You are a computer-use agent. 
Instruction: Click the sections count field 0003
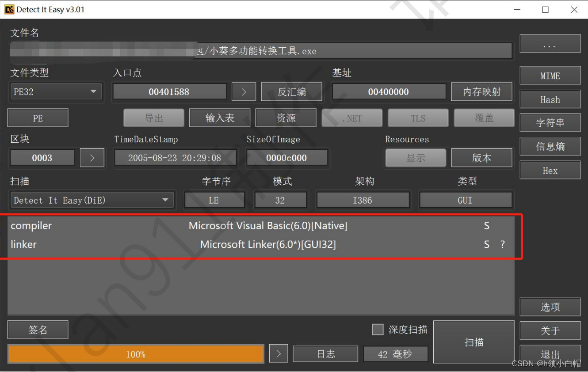42,158
